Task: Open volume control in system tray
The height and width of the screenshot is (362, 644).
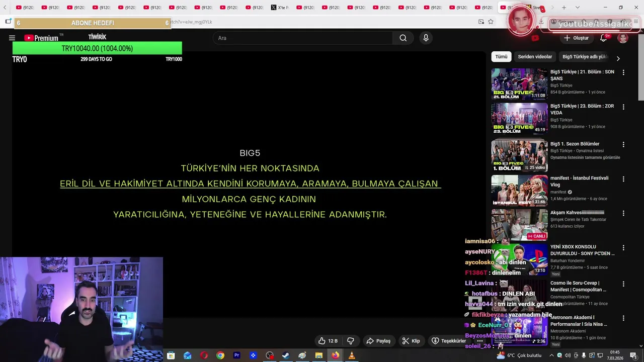Action: tap(568, 355)
